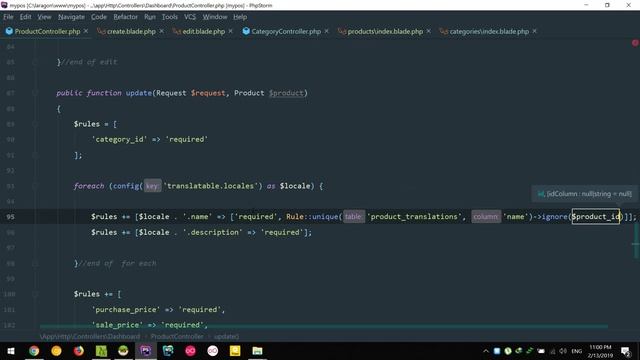Viewport: 640px width, 360px height.
Task: Click the end-of-edit fold marker on line 85
Action: (35, 62)
